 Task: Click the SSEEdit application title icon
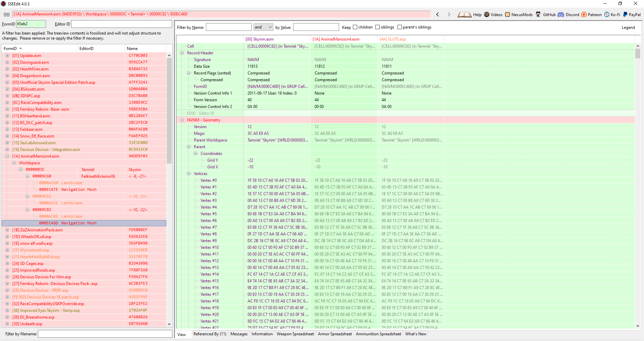point(3,4)
